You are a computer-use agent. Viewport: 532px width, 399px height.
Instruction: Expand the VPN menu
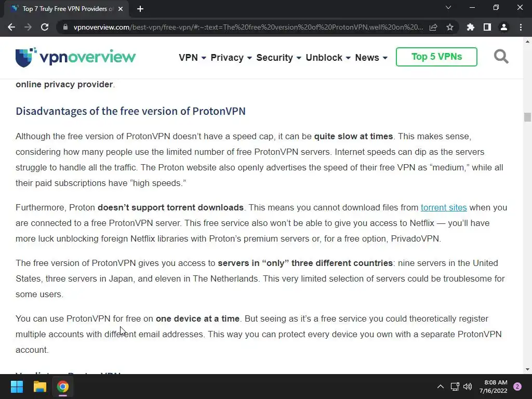192,58
